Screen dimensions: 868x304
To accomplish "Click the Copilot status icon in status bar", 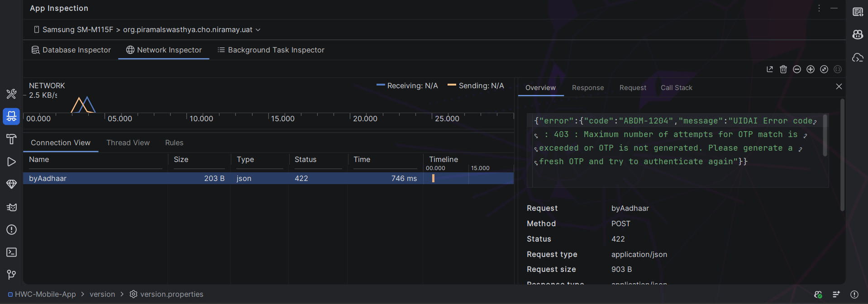I will click(818, 294).
